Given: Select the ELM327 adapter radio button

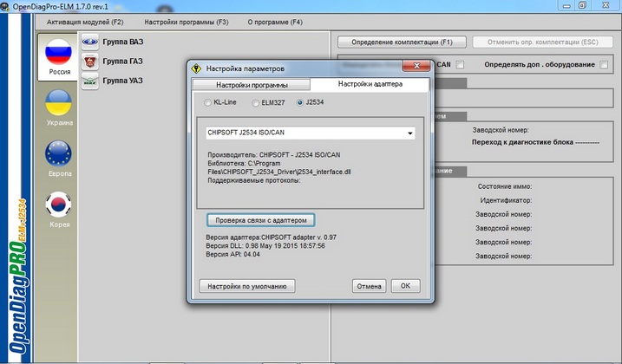Looking at the screenshot, I should [x=255, y=103].
